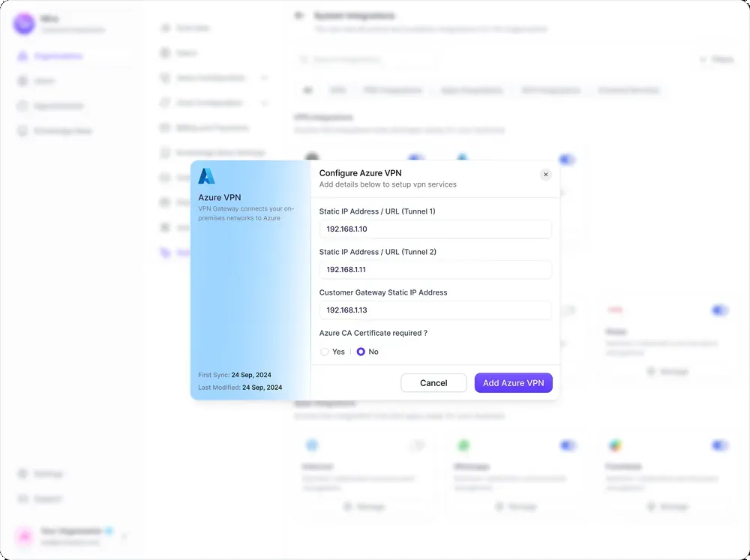Viewport: 750px width, 560px height.
Task: Click the 'Azure VPN' title in side panel
Action: [x=220, y=197]
